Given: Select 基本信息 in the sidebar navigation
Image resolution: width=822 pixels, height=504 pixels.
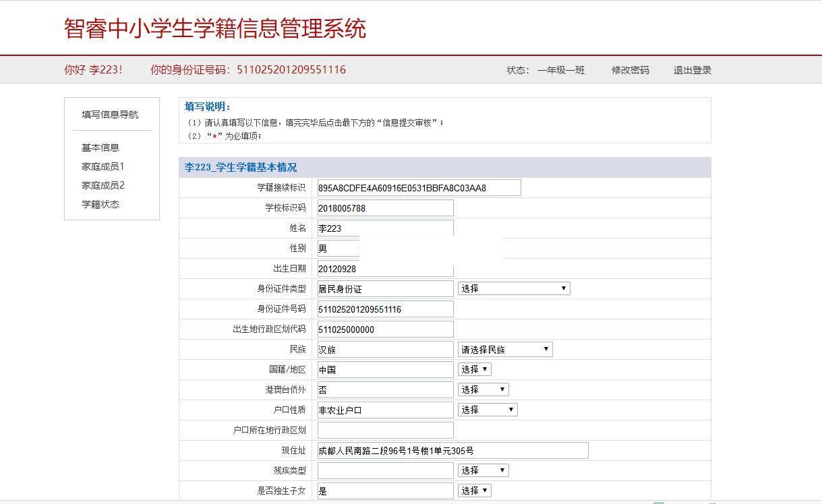Looking at the screenshot, I should [99, 148].
